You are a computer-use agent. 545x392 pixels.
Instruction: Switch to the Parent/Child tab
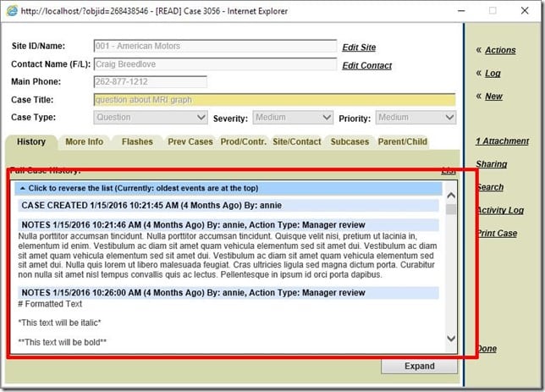point(403,142)
